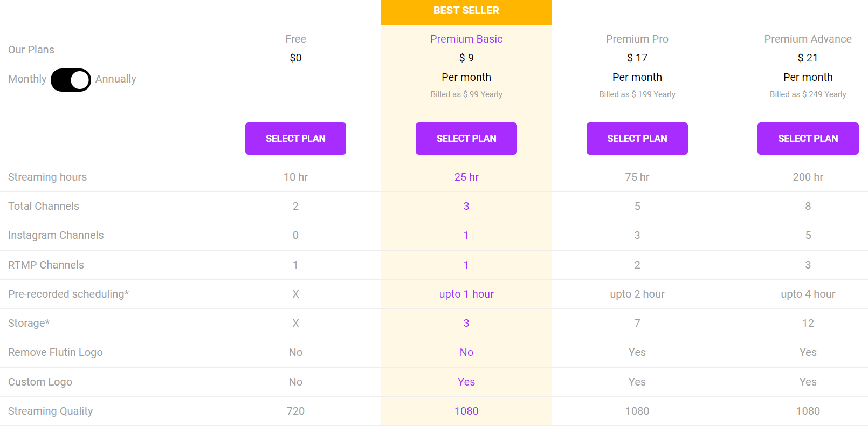The height and width of the screenshot is (426, 868).
Task: Select Plan for Premium Advance
Action: click(808, 139)
